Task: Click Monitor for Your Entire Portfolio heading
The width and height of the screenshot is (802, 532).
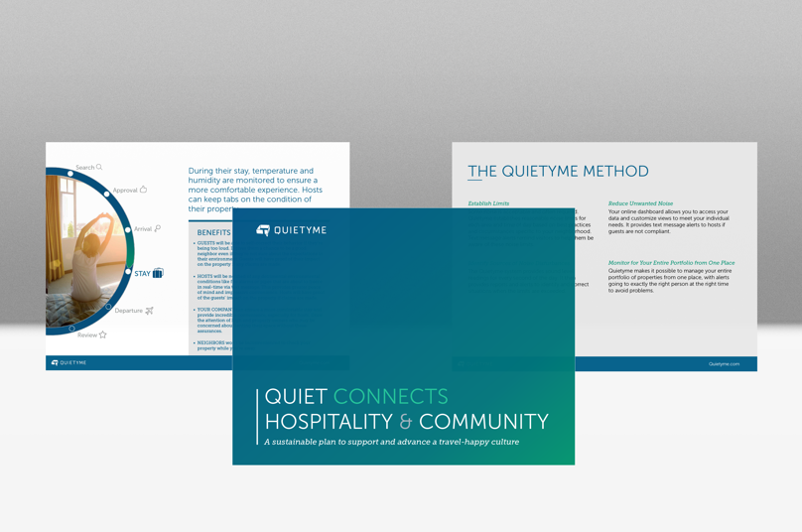Action: coord(671,263)
